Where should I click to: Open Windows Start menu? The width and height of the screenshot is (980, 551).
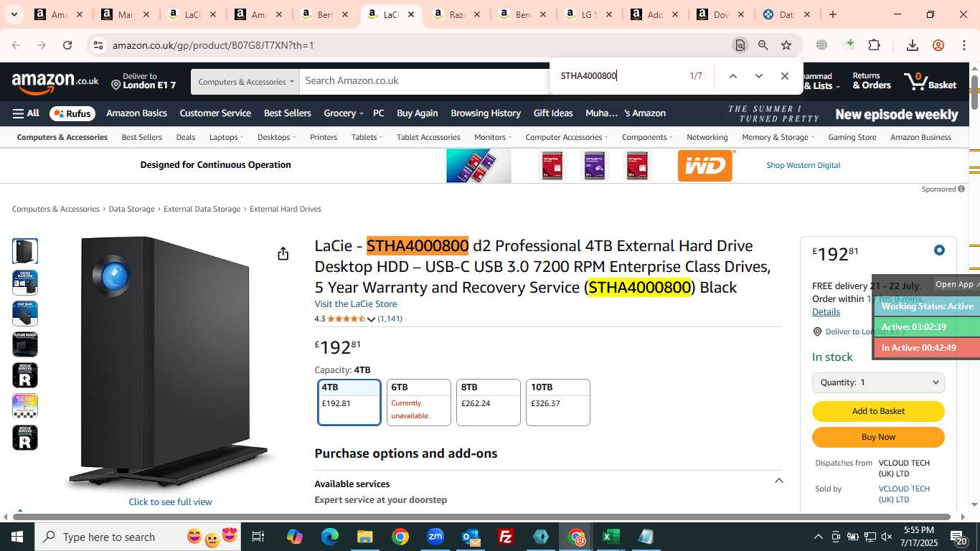[x=17, y=537]
